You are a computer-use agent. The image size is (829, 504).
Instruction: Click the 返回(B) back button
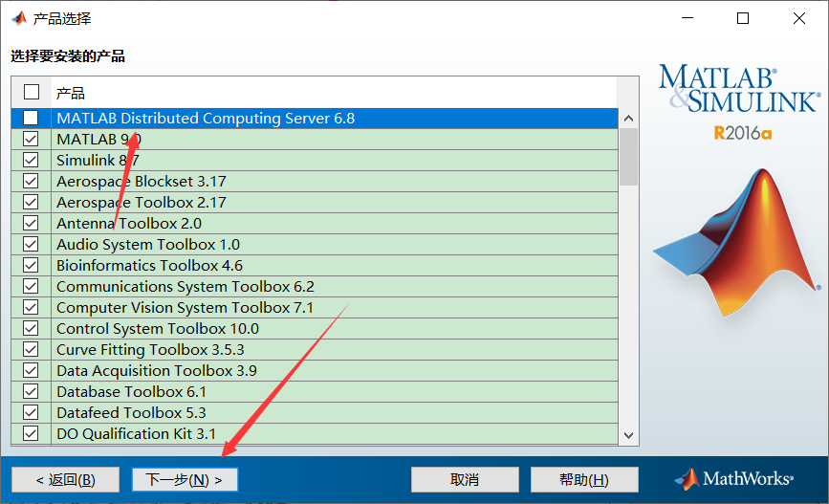tap(66, 480)
